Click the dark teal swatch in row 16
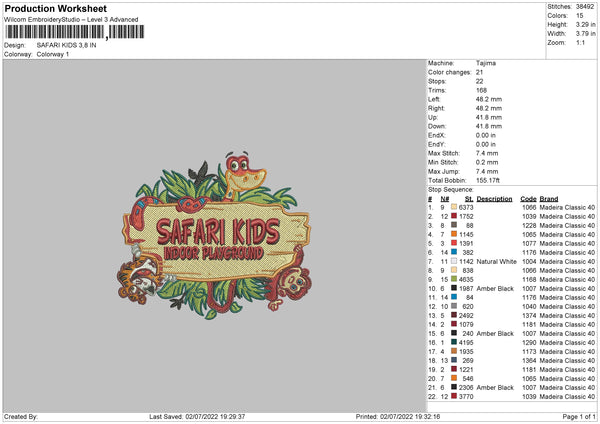Image resolution: width=600 pixels, height=424 pixels. (x=454, y=342)
